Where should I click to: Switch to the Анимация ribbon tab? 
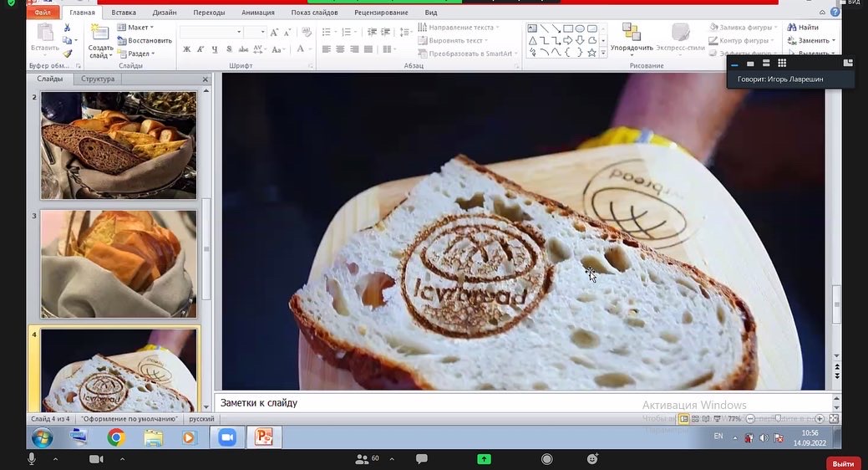[x=258, y=13]
